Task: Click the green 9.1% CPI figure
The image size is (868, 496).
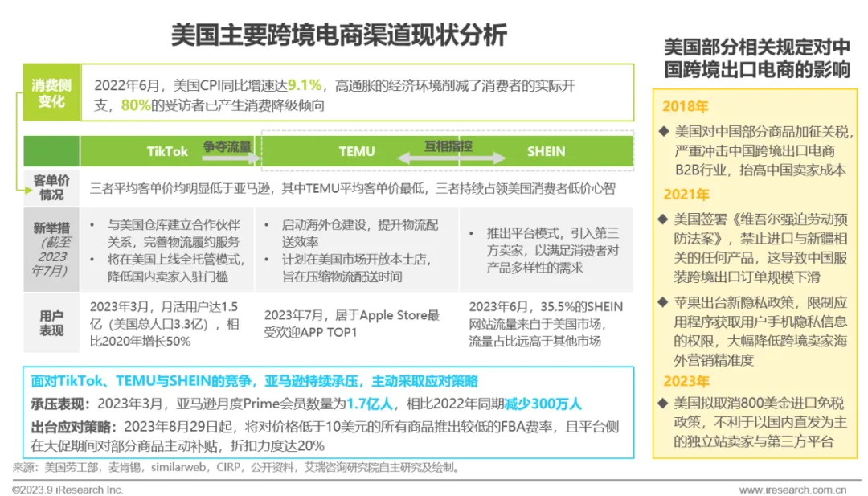Action: 305,85
